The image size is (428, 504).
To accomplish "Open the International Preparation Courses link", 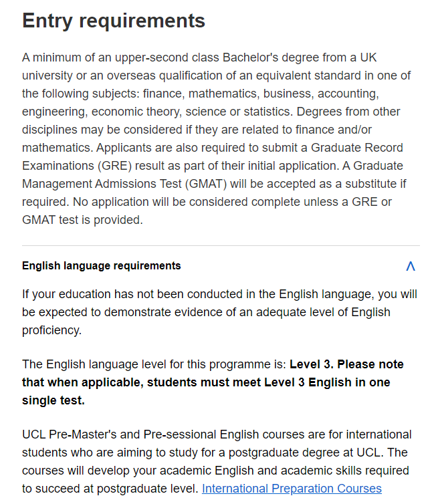I will 292,489.
